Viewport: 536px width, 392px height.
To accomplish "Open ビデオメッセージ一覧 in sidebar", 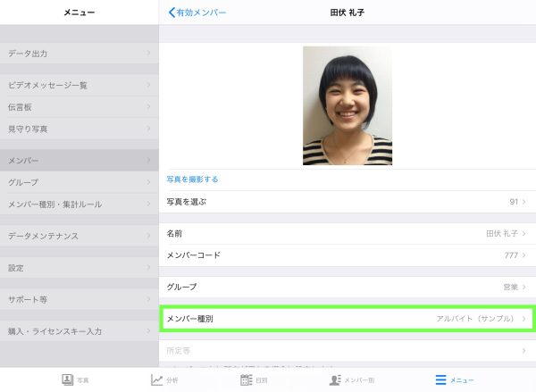I will click(x=79, y=85).
